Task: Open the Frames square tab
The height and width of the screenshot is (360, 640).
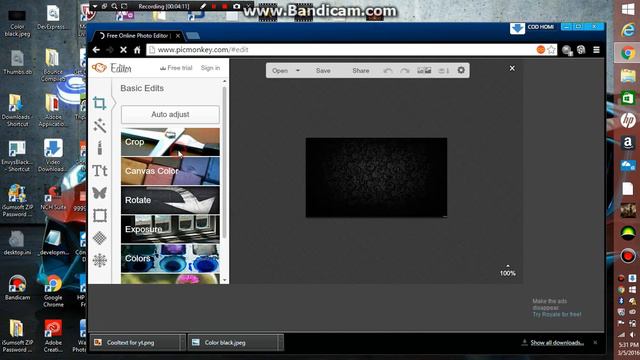Action: point(100,215)
